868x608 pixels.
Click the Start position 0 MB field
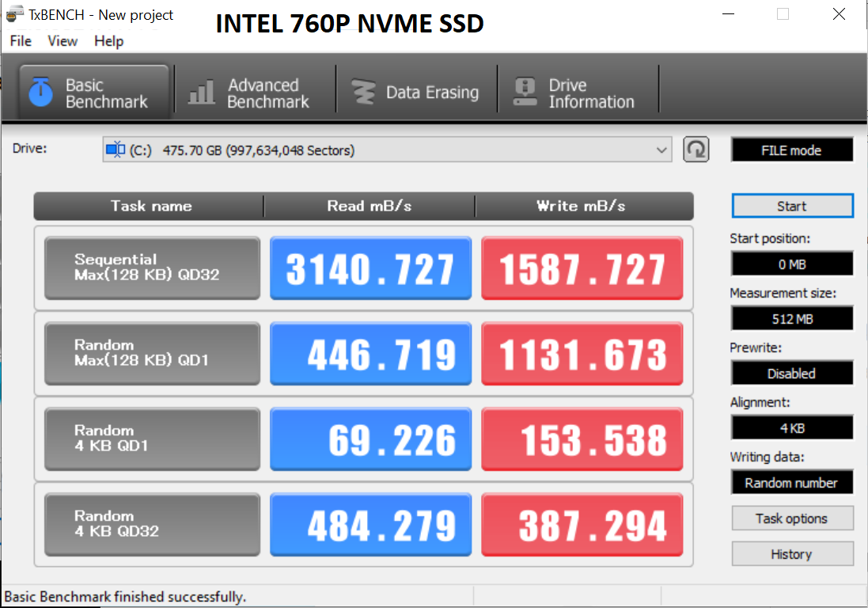[x=791, y=264]
